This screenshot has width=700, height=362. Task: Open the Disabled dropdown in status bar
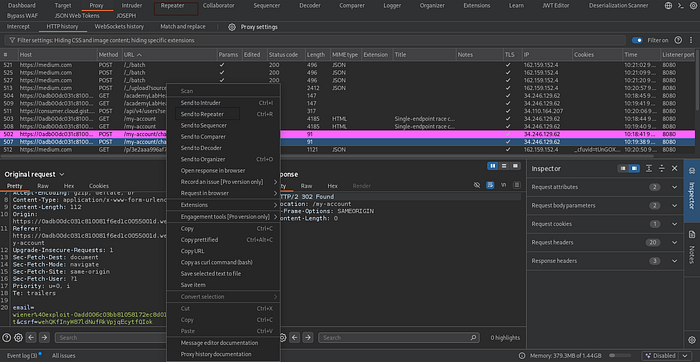(667, 356)
